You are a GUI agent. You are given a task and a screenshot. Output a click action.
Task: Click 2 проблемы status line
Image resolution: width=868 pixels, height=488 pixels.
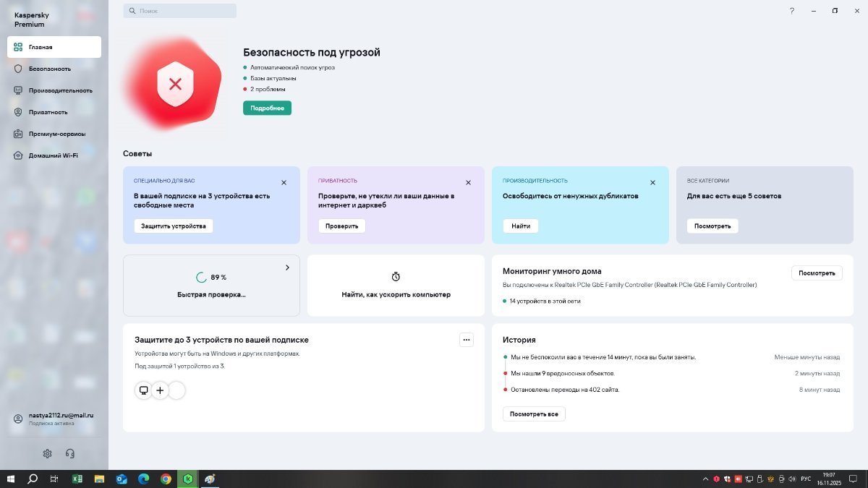(268, 89)
